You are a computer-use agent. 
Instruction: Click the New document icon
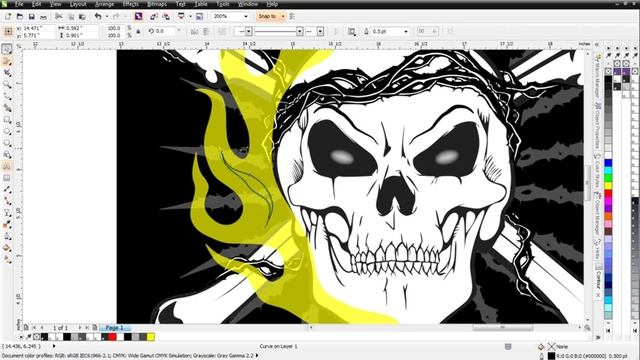click(8, 17)
